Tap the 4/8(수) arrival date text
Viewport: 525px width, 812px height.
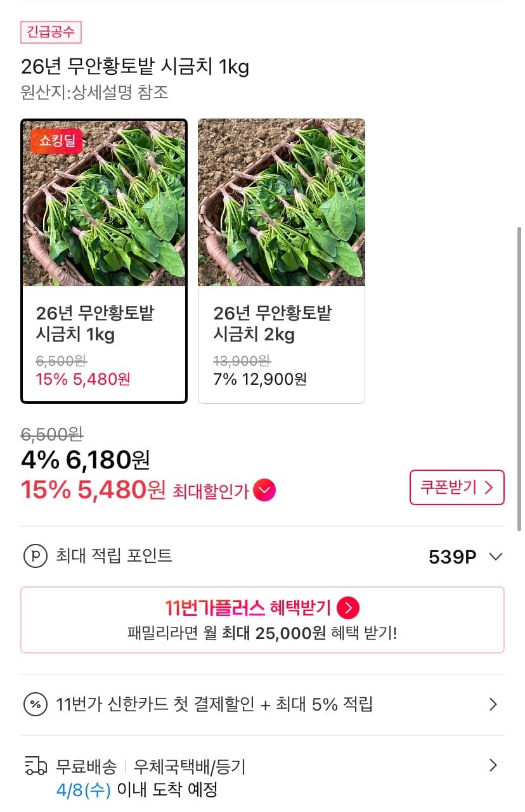(x=83, y=790)
